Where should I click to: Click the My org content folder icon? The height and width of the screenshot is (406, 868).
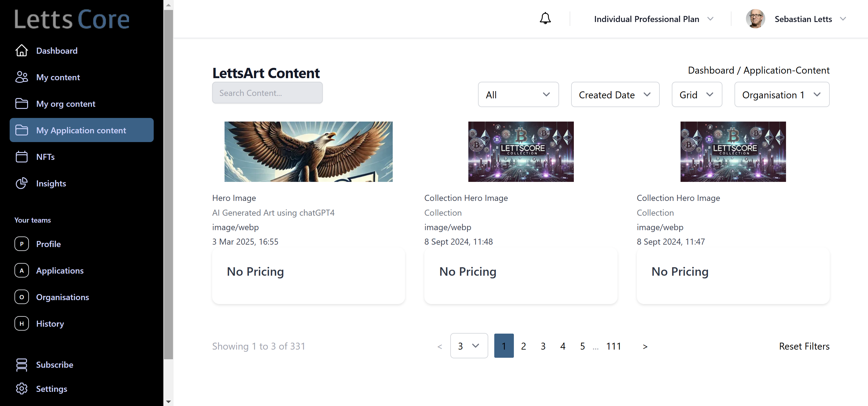pos(22,103)
